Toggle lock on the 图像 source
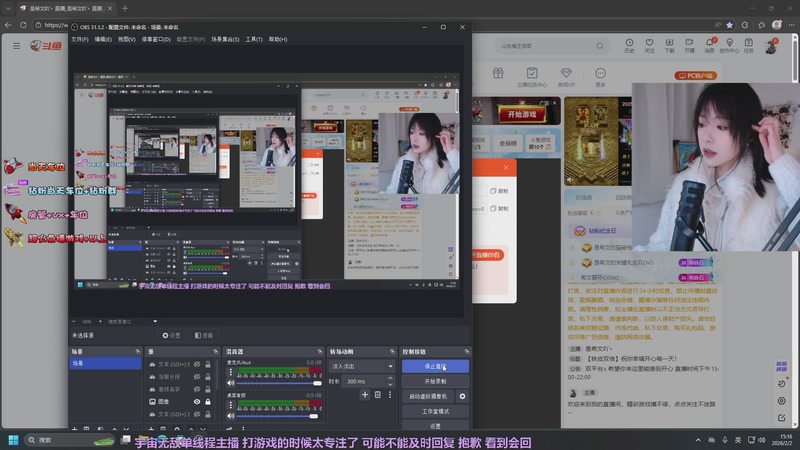 (208, 402)
